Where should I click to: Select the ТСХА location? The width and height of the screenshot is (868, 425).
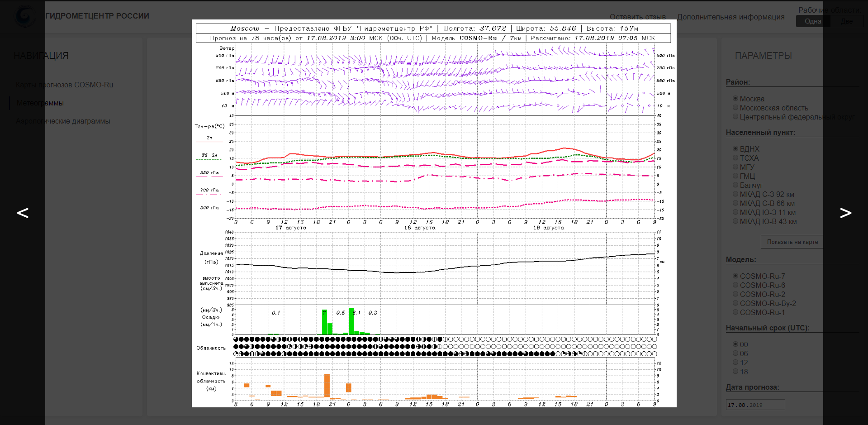[735, 158]
